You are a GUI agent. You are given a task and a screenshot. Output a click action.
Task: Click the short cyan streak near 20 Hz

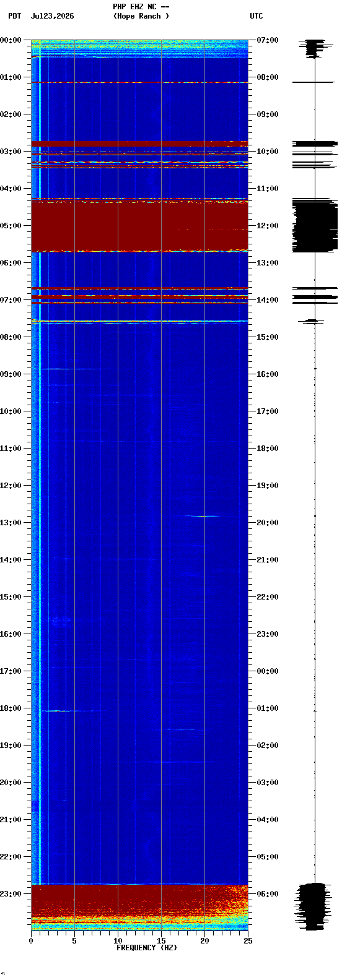tap(203, 516)
